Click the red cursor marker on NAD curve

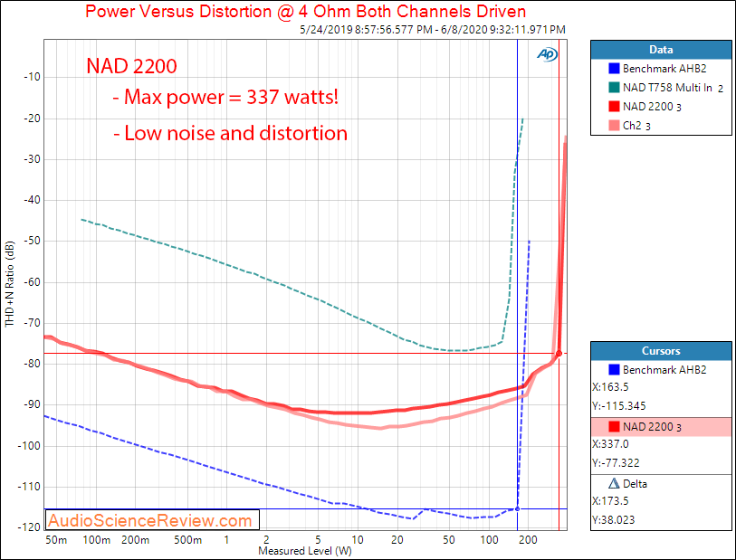[559, 354]
